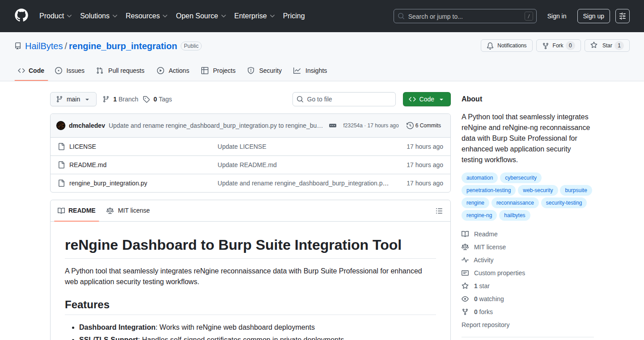Click the Sign in link

click(x=557, y=16)
